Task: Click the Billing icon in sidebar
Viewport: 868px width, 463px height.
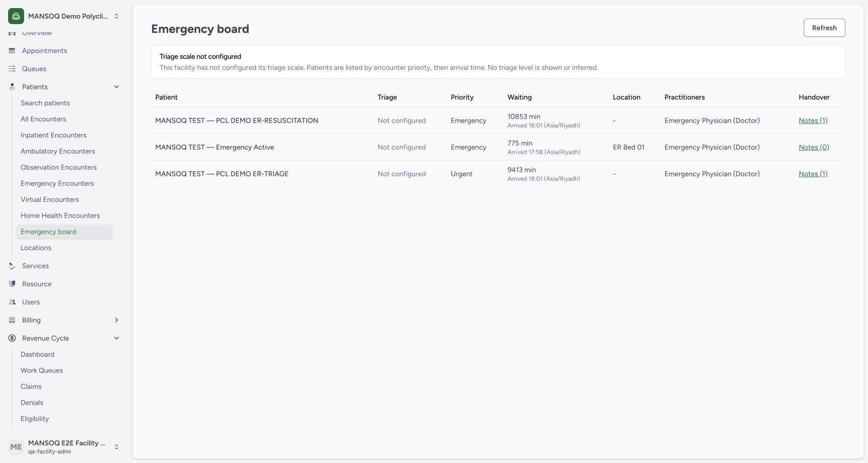Action: tap(12, 320)
